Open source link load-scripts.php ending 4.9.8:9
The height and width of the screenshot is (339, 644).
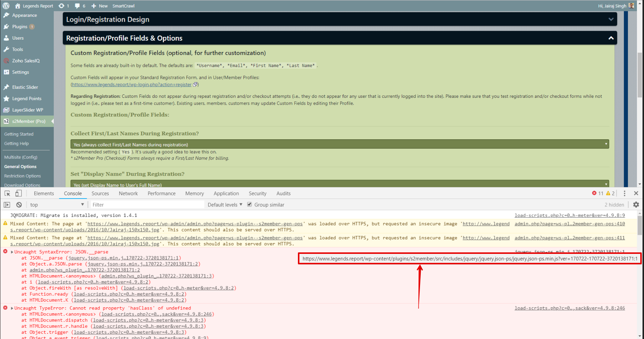570,215
